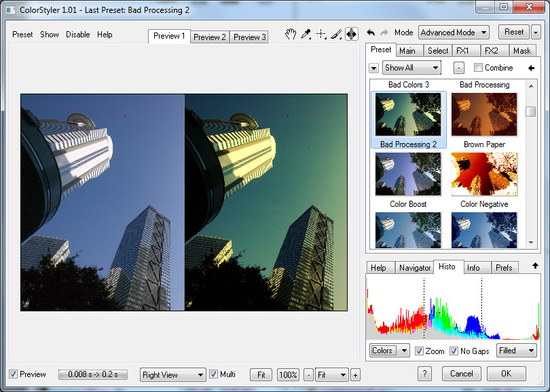Expand the Show All preset filter
Screen dimensions: 550x392
coord(411,68)
